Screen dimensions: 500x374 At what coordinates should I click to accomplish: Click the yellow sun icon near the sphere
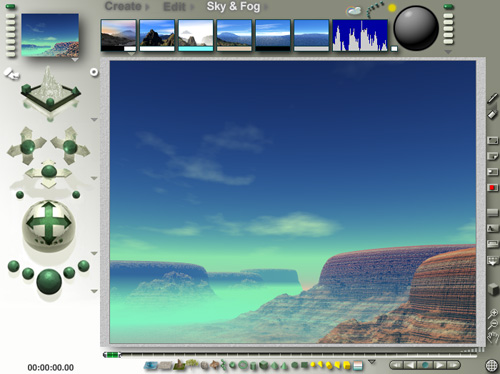coord(392,8)
